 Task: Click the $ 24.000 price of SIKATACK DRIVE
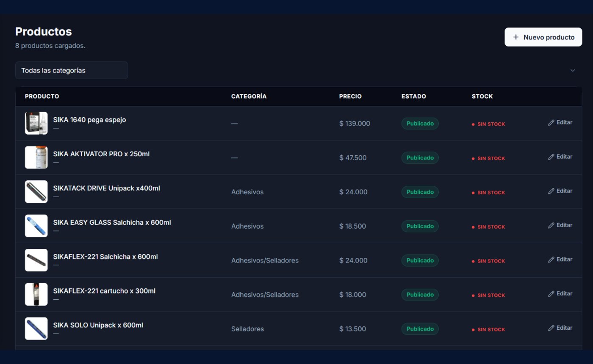point(353,192)
